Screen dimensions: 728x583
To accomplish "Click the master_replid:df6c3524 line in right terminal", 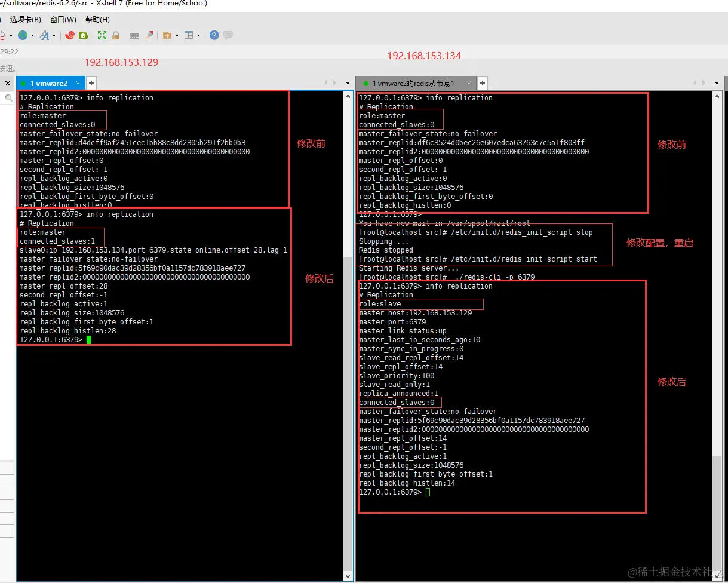I will 472,143.
